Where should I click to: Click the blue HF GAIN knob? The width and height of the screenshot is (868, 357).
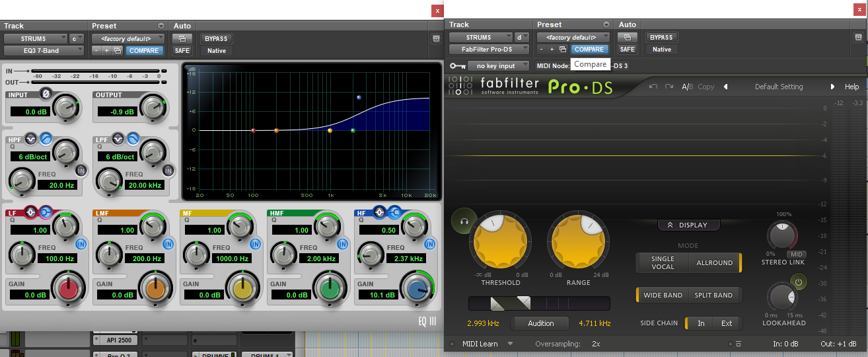pos(417,290)
